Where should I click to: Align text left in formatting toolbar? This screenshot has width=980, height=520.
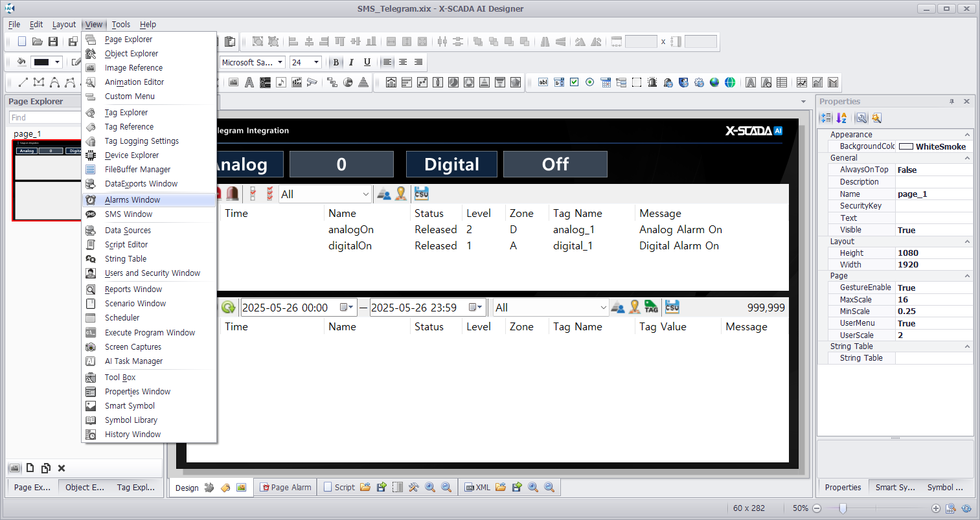(x=387, y=62)
